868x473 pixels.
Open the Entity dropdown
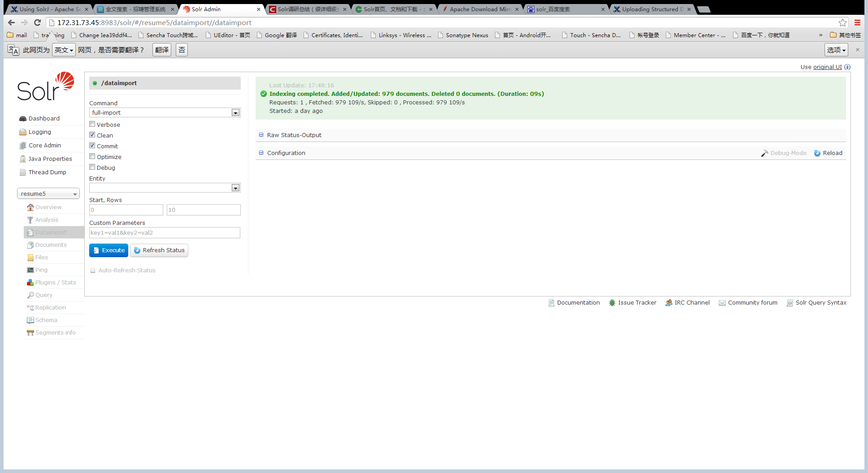coord(165,188)
